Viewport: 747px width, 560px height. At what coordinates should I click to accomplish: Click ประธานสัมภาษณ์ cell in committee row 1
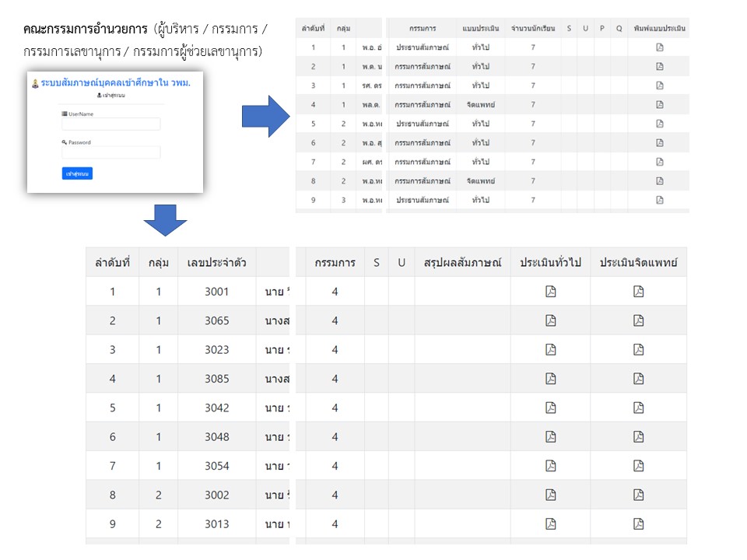(423, 47)
